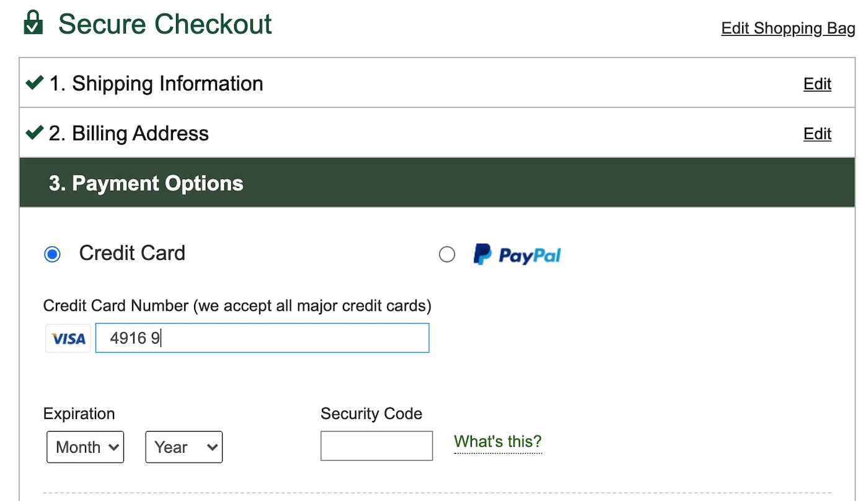This screenshot has height=501, width=868.
Task: Open the expiration Month dropdown
Action: (85, 446)
